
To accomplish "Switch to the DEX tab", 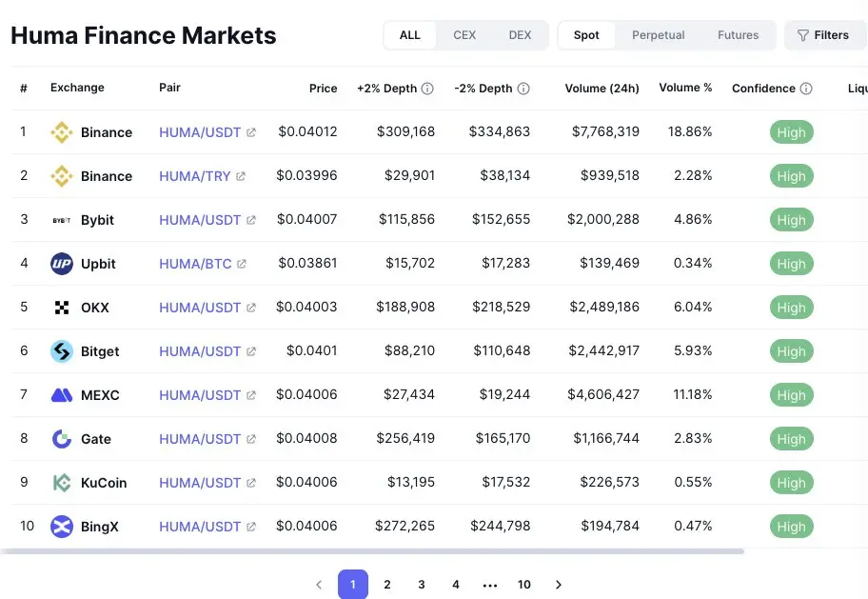I will [520, 35].
